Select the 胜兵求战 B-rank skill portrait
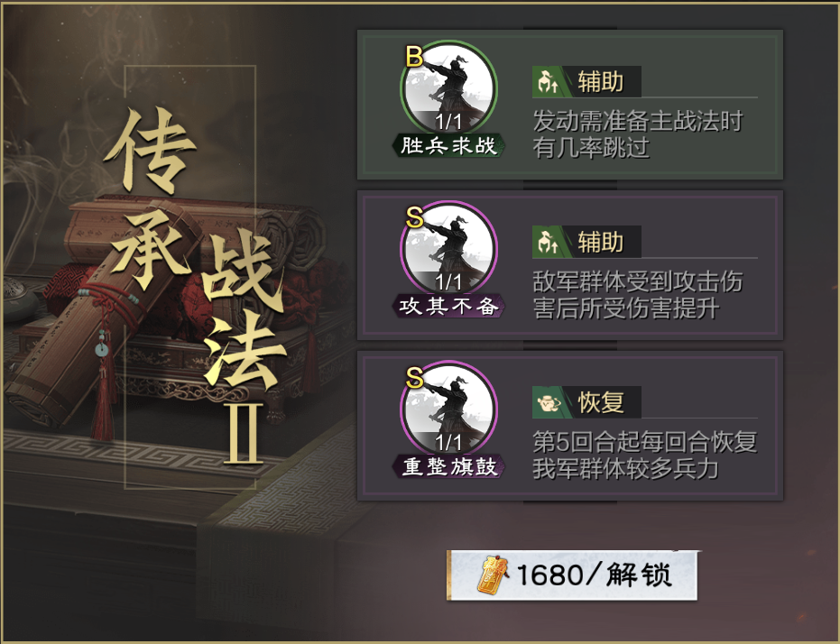The image size is (840, 644). point(449,87)
